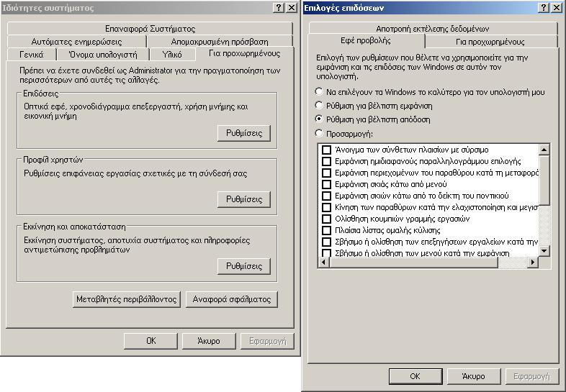Enable Εμφάνιση σκιάς κάτω από μενού
Viewport: 566px width, 392px height.
pyautogui.click(x=326, y=184)
